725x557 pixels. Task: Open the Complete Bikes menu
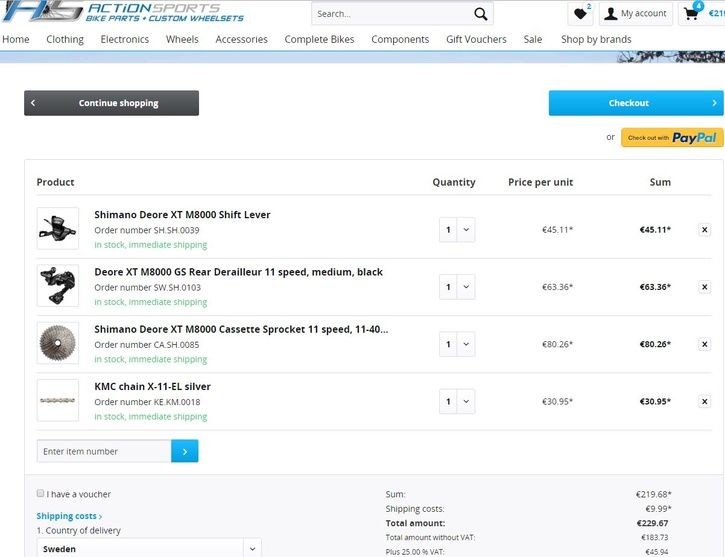coord(319,39)
